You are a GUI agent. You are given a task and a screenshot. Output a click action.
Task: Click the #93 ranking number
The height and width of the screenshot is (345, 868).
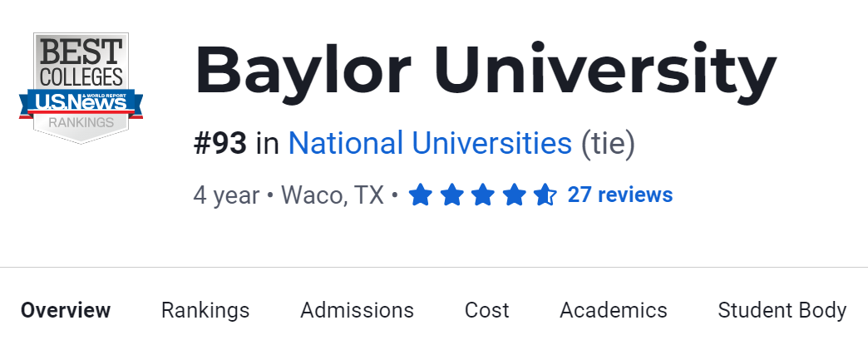coord(219,144)
